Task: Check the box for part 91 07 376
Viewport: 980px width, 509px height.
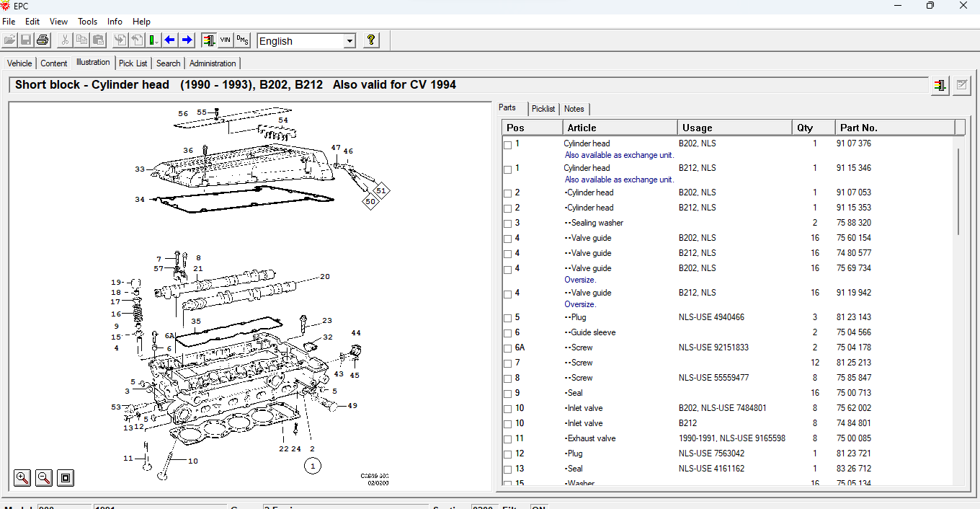Action: pos(508,145)
